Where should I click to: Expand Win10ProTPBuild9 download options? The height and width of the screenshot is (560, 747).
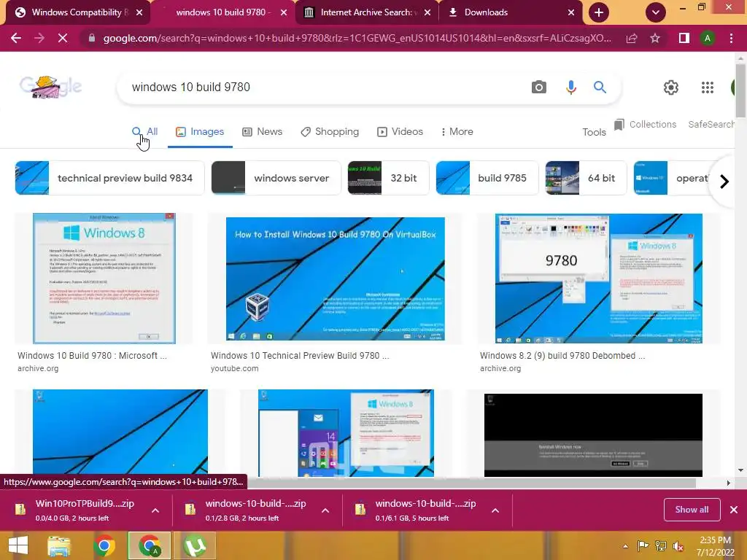(155, 510)
